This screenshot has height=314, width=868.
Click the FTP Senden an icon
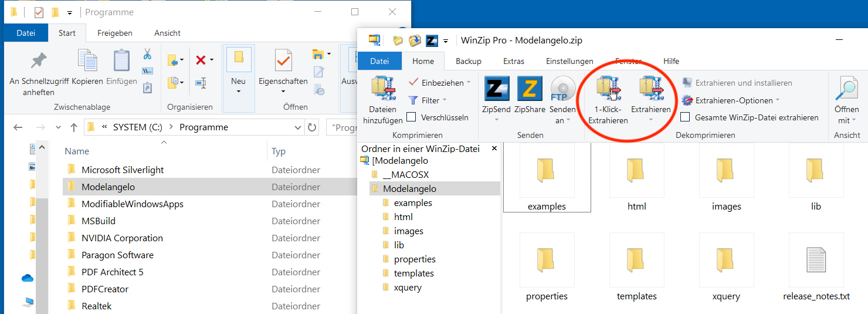(x=563, y=89)
